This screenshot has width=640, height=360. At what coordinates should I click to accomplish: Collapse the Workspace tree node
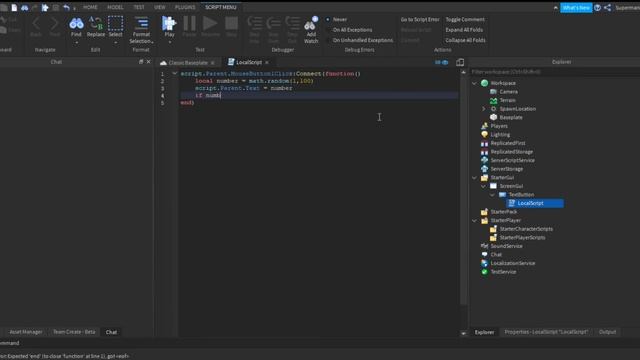[x=474, y=83]
